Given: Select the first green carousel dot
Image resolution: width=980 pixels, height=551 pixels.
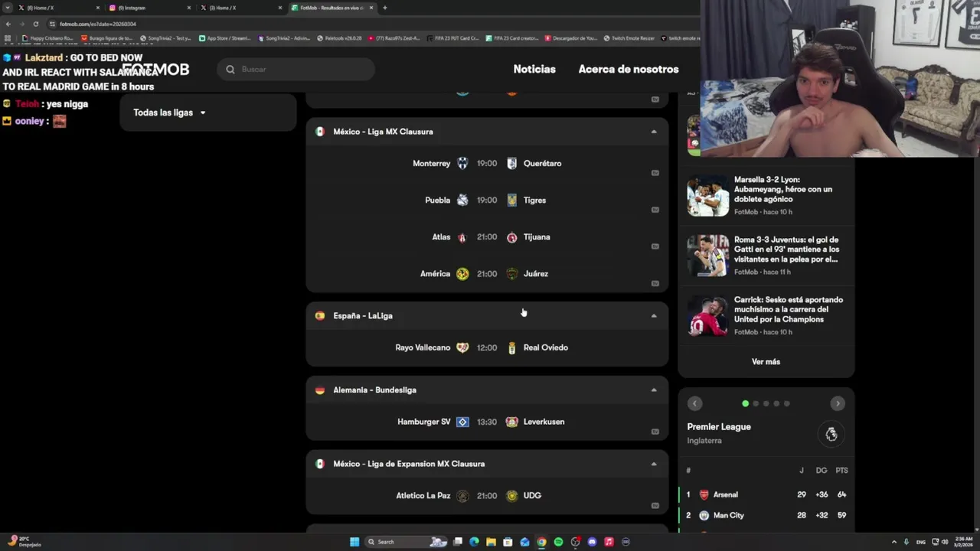Looking at the screenshot, I should [x=745, y=403].
